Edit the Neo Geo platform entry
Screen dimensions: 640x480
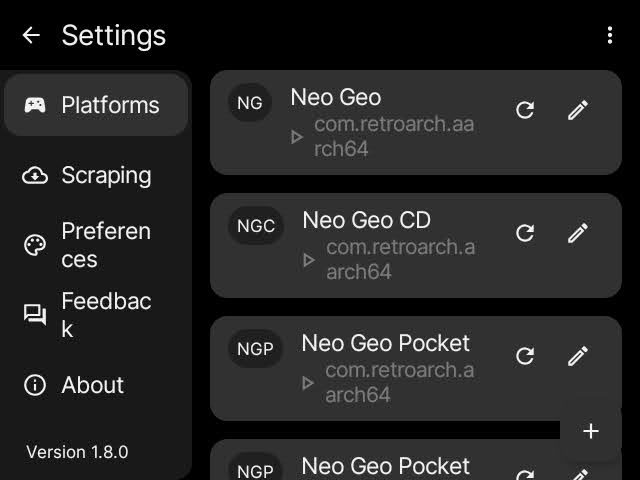[577, 110]
